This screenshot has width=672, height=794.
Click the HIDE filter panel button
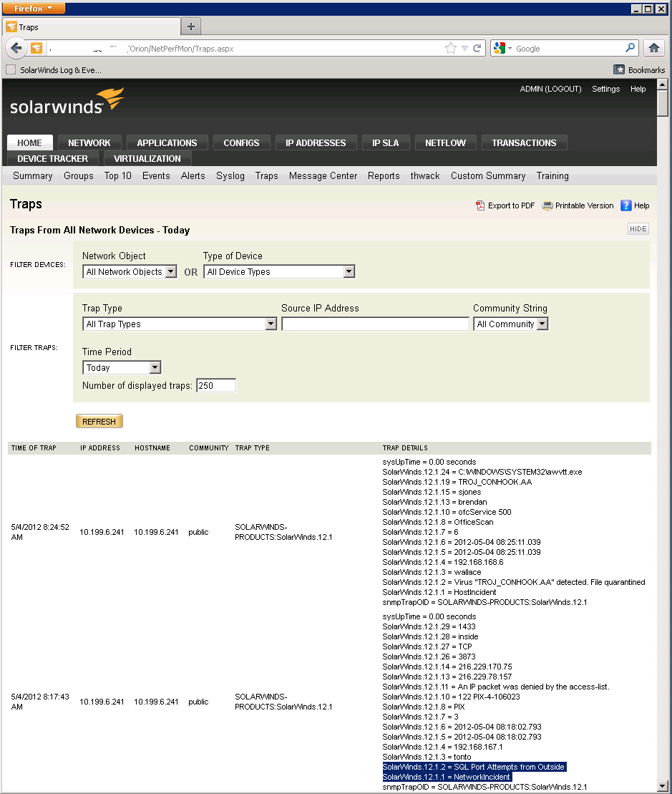[638, 229]
